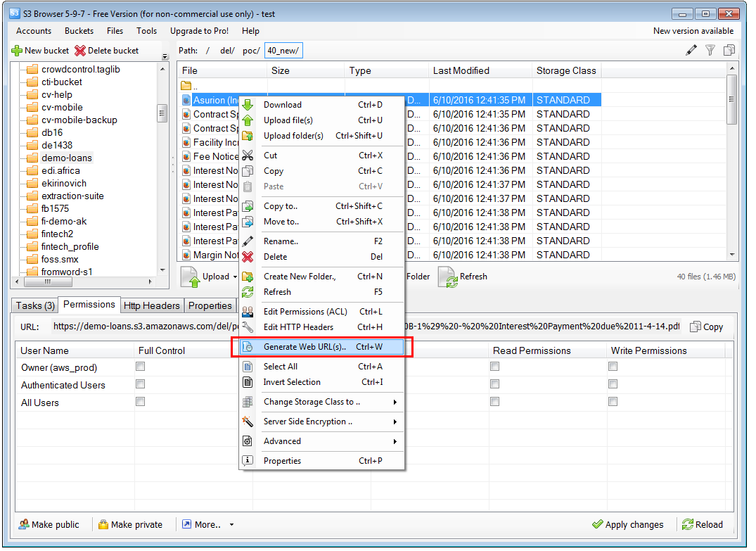Expand Change Storage Class submenu arrow

point(395,402)
